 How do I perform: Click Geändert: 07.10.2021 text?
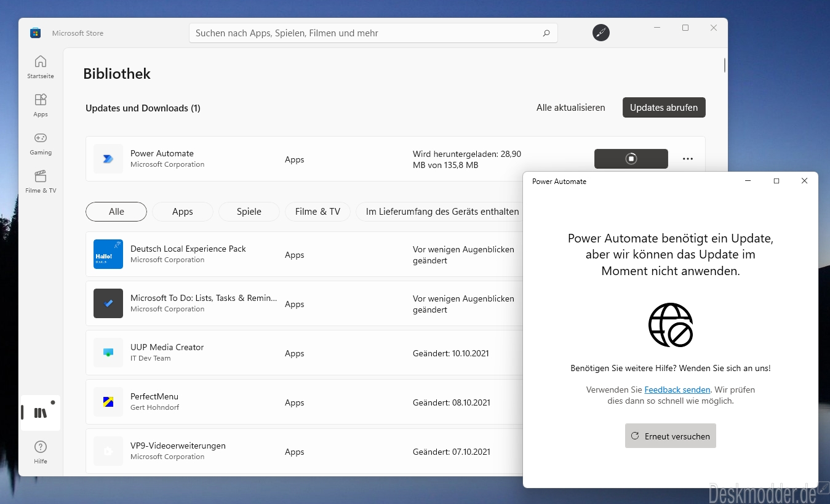[x=452, y=452]
